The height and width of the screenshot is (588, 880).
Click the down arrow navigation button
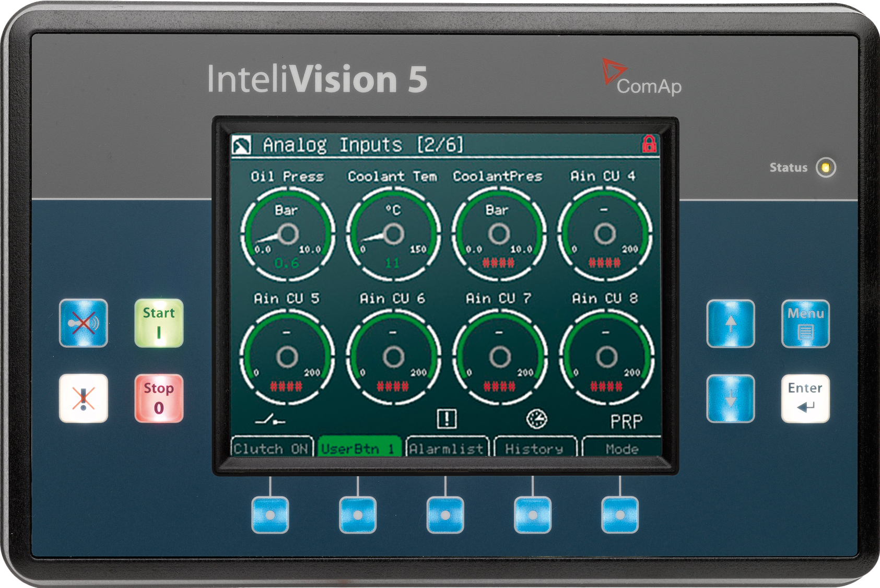pyautogui.click(x=731, y=398)
